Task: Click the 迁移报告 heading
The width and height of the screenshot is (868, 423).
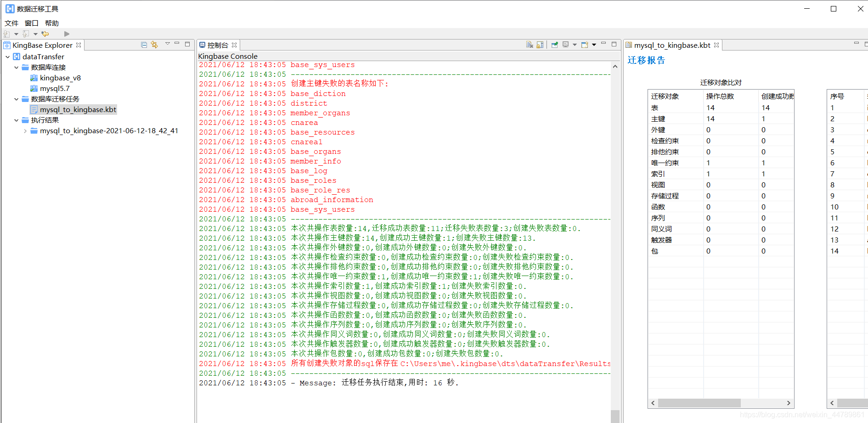Action: click(646, 60)
